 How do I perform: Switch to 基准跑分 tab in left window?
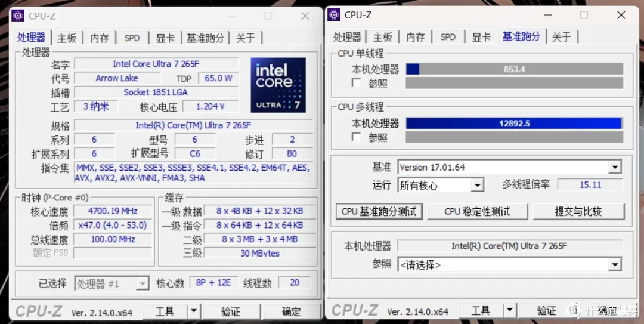[205, 38]
